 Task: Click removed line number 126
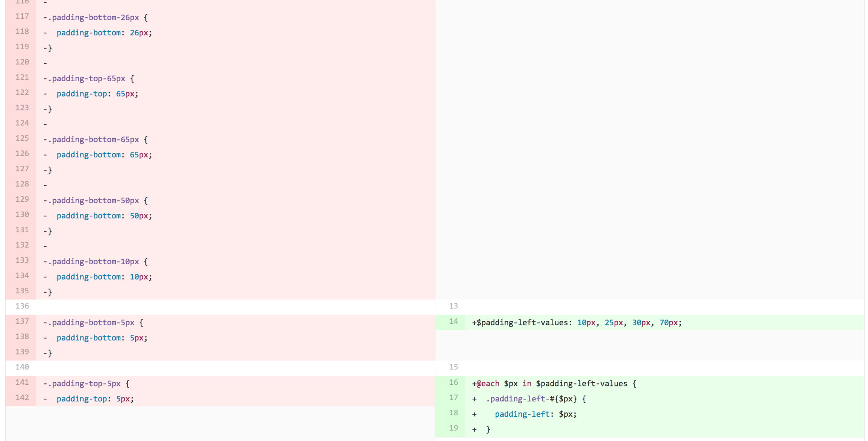(22, 154)
